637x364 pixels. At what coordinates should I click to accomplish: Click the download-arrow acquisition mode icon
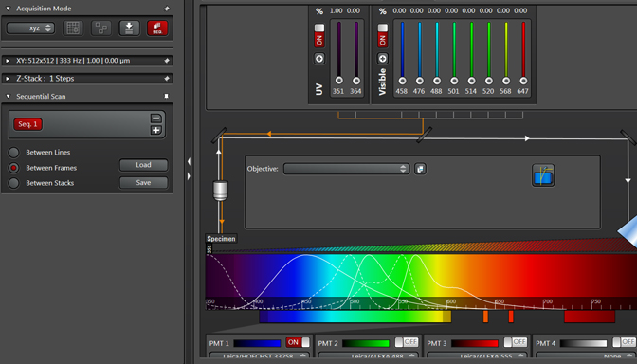click(129, 28)
